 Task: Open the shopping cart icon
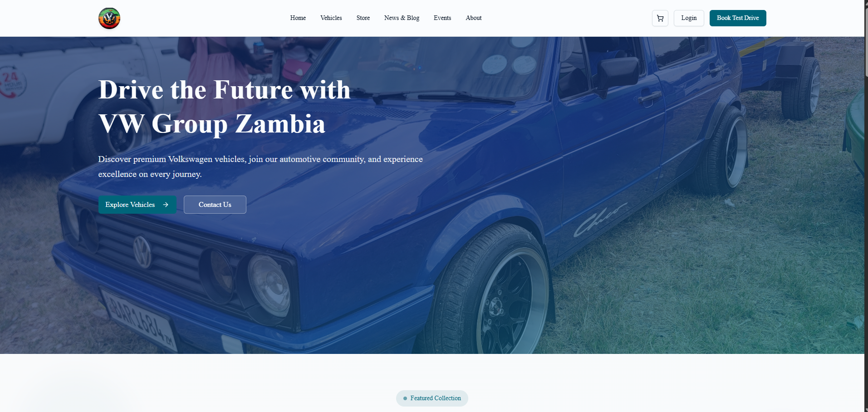tap(660, 18)
